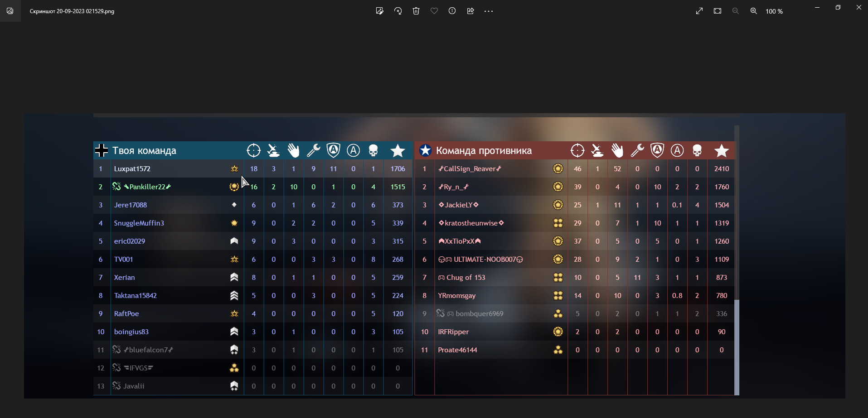Screen dimensions: 868x418
Task: Enter fullscreen with the diagonal arrows icon
Action: 699,11
